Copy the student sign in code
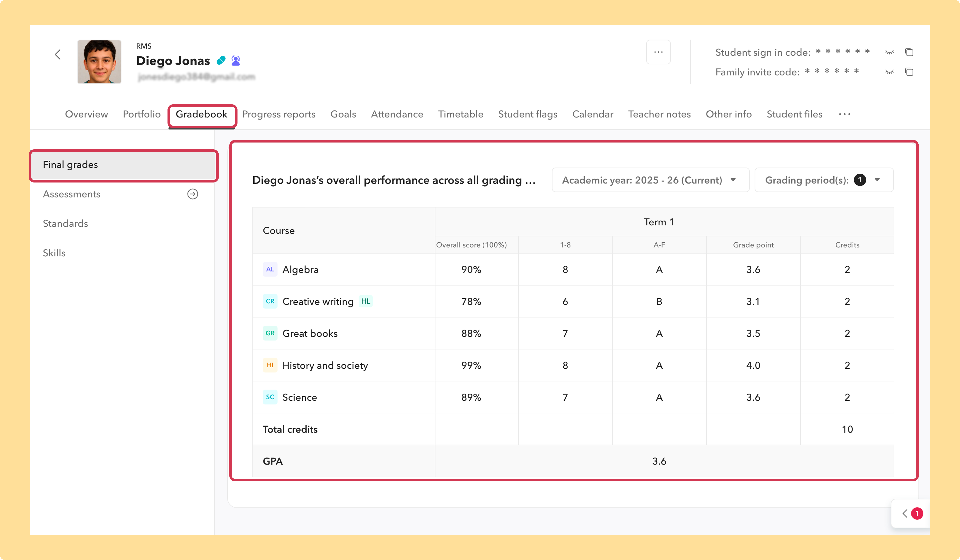This screenshot has width=960, height=560. click(909, 52)
